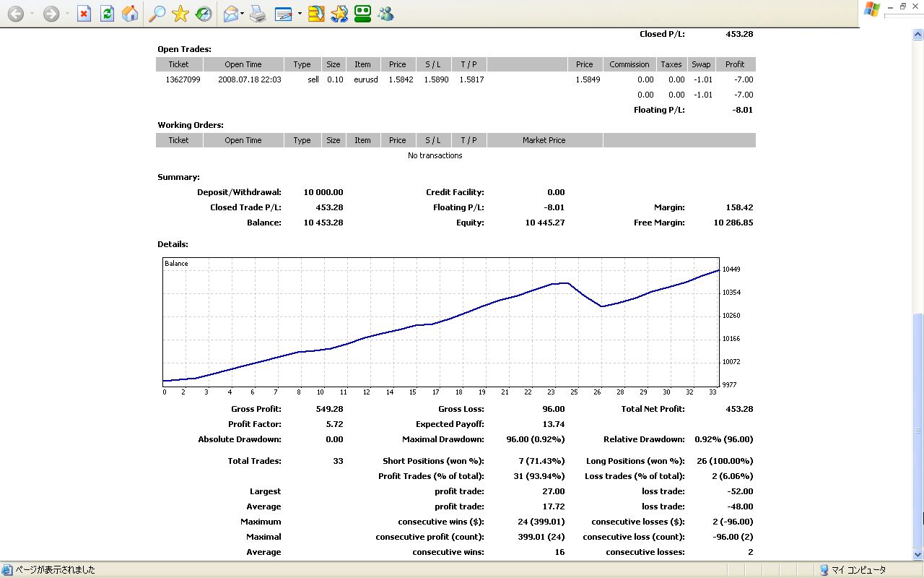Screen dimensions: 924x578
Task: Expand the Mail button dropdown arrow
Action: (243, 14)
